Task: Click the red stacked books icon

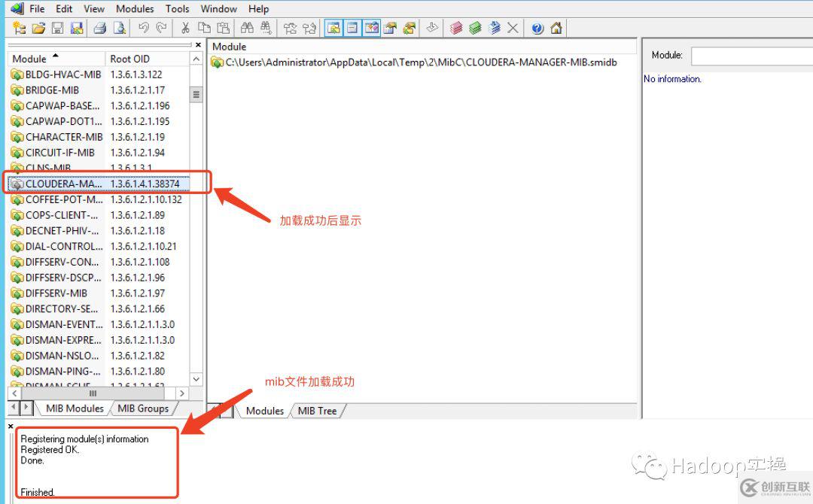Action: 456,28
